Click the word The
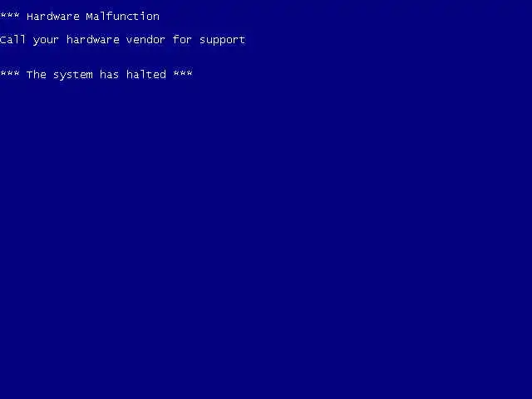 (x=37, y=74)
